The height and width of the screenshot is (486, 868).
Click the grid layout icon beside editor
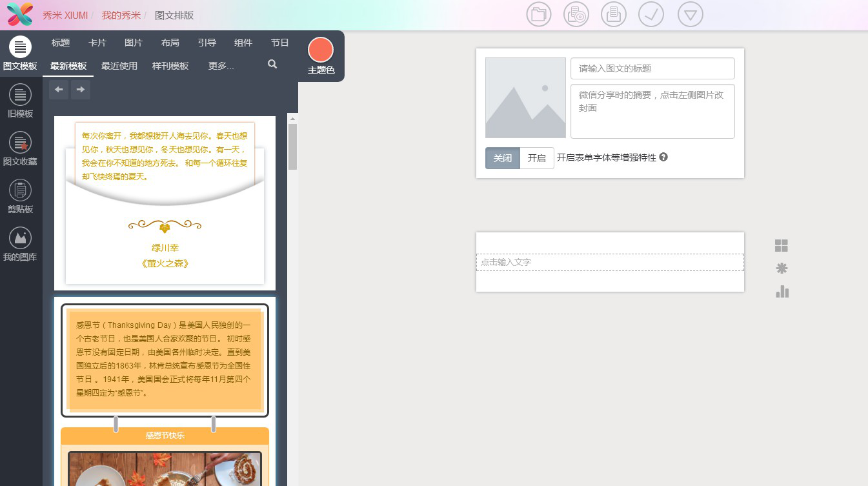pos(782,245)
